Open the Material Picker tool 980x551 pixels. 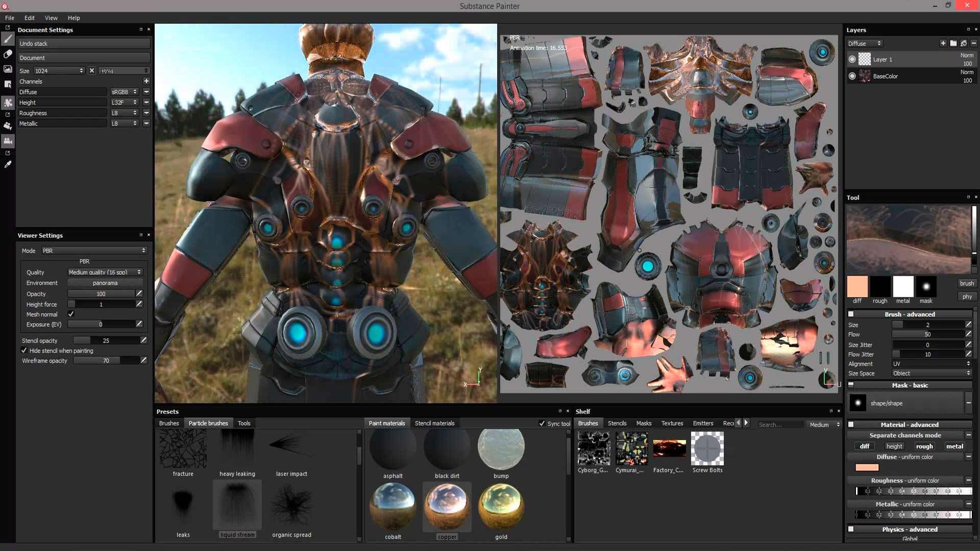(8, 164)
